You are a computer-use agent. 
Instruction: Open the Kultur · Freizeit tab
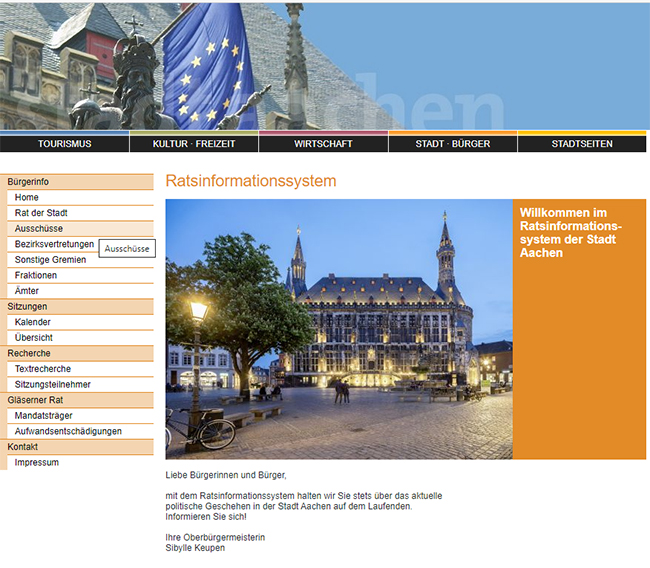tap(194, 144)
